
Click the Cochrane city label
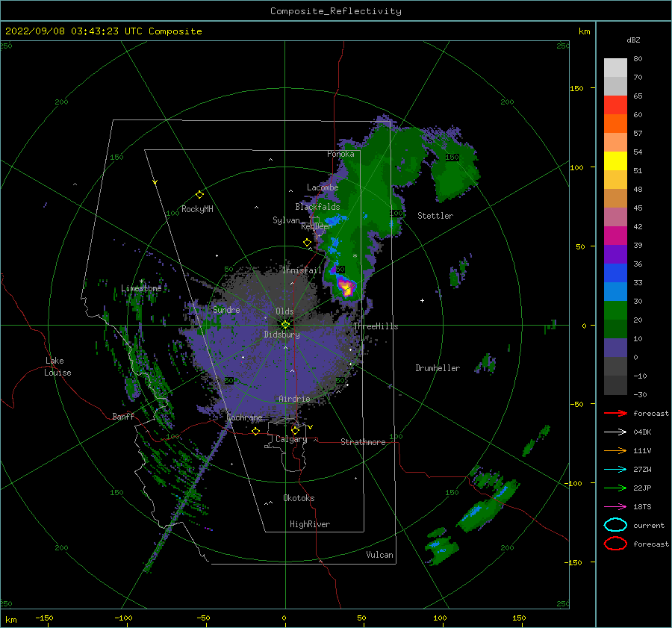(x=244, y=417)
